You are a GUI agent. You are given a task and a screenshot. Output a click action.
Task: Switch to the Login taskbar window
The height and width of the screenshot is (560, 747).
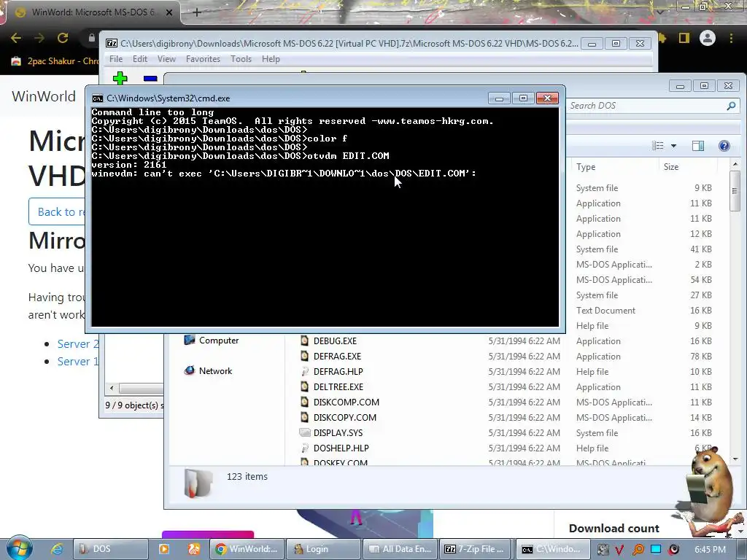(x=322, y=549)
